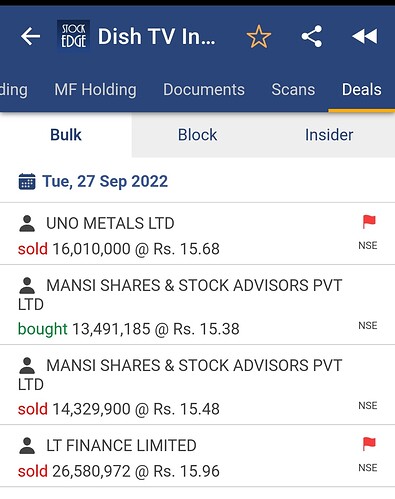Select the Deals tab
This screenshot has width=395, height=499.
point(362,90)
